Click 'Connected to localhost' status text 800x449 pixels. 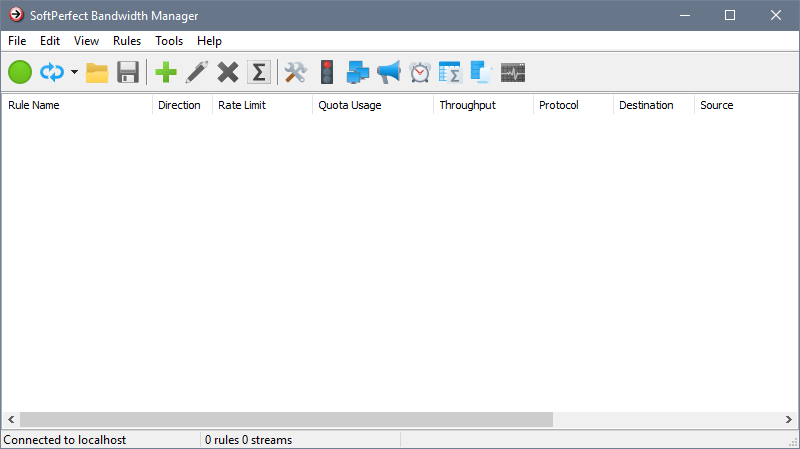[x=65, y=440]
